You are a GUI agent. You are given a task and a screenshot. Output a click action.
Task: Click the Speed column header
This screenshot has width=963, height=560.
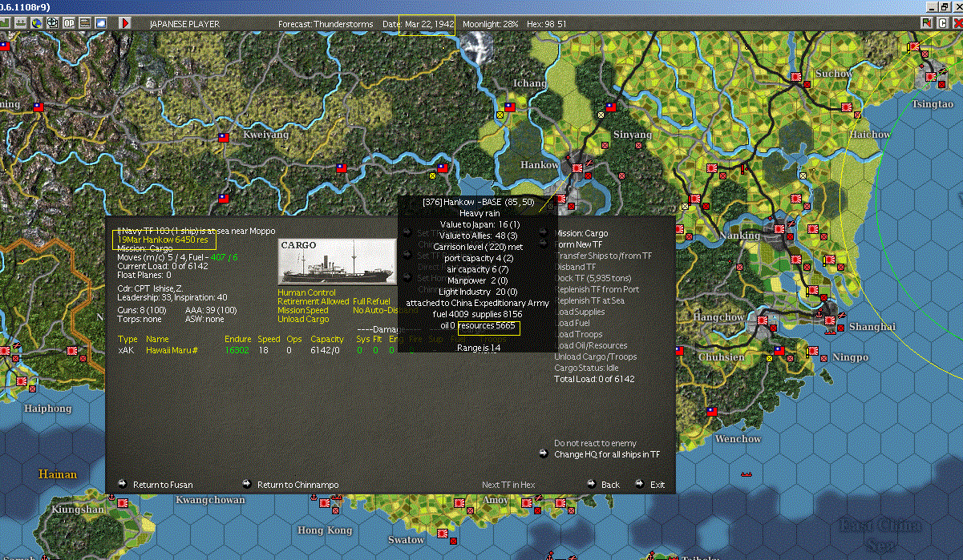tap(269, 340)
